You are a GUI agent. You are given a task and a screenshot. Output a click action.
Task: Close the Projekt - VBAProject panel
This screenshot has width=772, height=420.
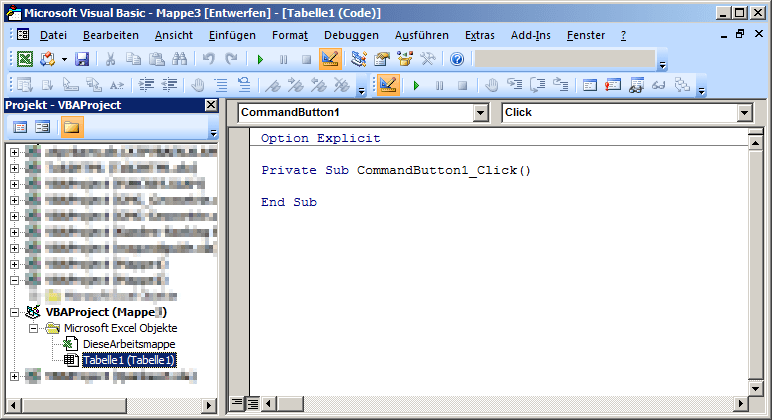coord(211,105)
